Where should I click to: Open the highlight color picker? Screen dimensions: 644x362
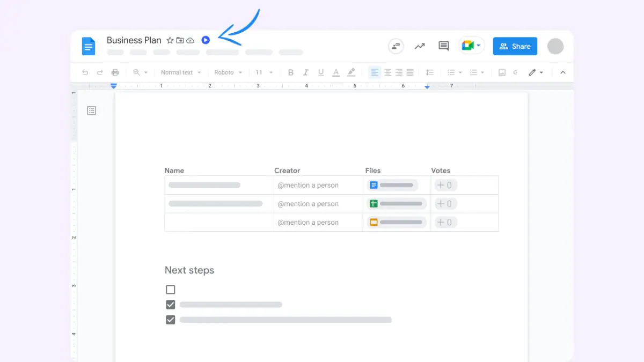(x=350, y=72)
